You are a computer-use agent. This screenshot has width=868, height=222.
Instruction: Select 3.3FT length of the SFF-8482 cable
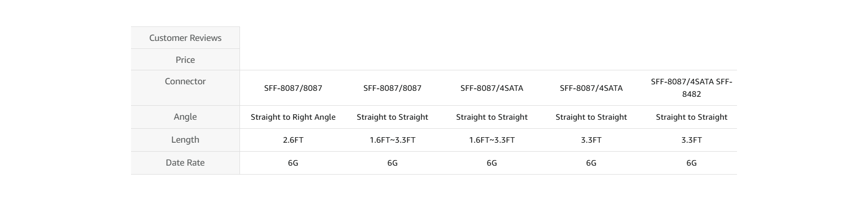pyautogui.click(x=691, y=140)
